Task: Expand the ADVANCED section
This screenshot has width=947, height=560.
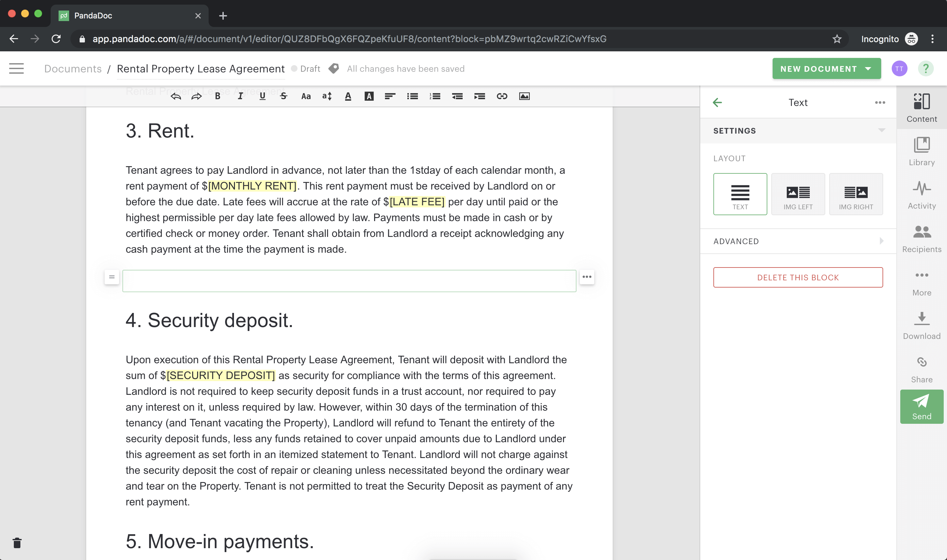Action: tap(798, 241)
